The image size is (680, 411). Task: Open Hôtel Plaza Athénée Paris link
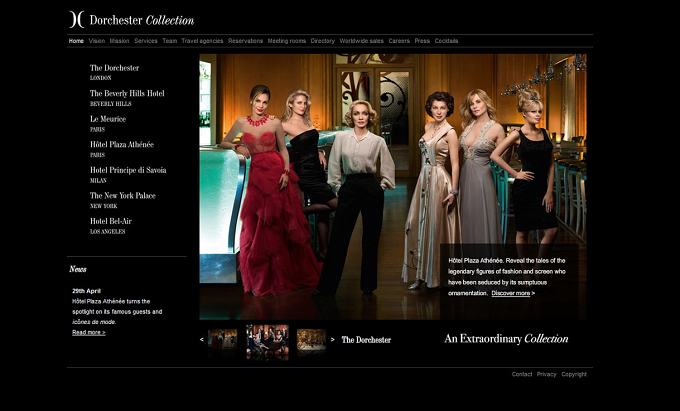[x=122, y=149]
